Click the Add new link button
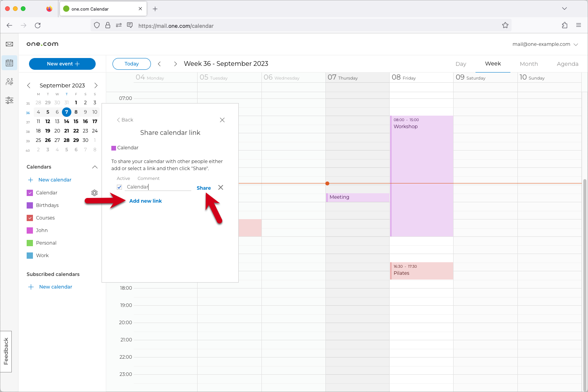Viewport: 588px width, 392px height. 145,201
